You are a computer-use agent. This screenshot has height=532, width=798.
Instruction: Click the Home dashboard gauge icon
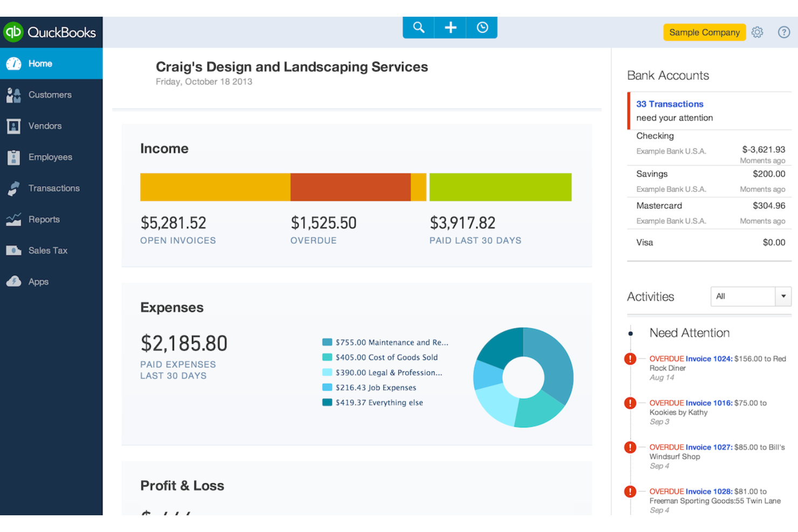tap(13, 64)
